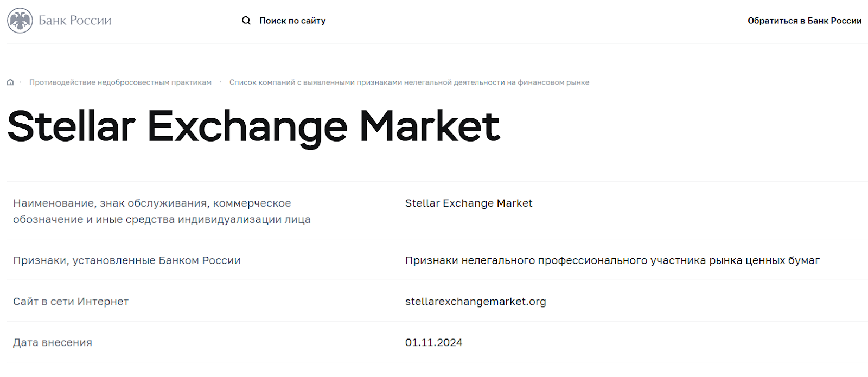Screen dimensions: 868x377
Task: Open 'Противодействие недобросовестным практикам' breadcrumb
Action: [120, 82]
